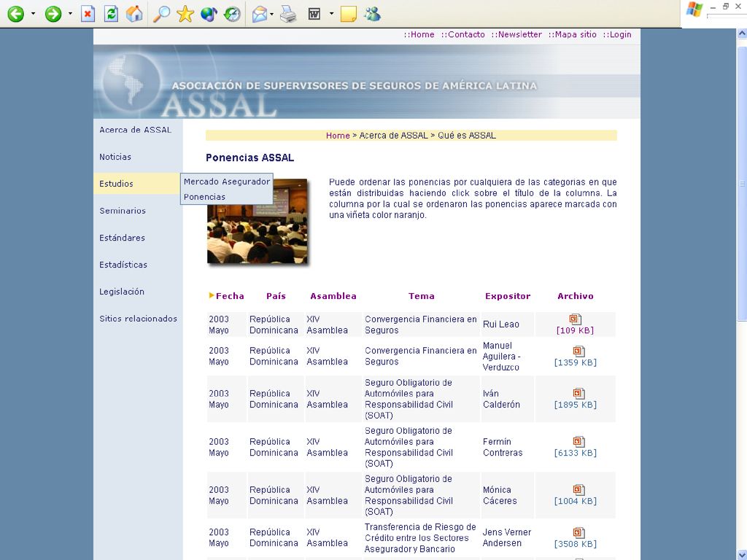747x560 pixels.
Task: Open the ::Newsletter top link
Action: tap(516, 34)
